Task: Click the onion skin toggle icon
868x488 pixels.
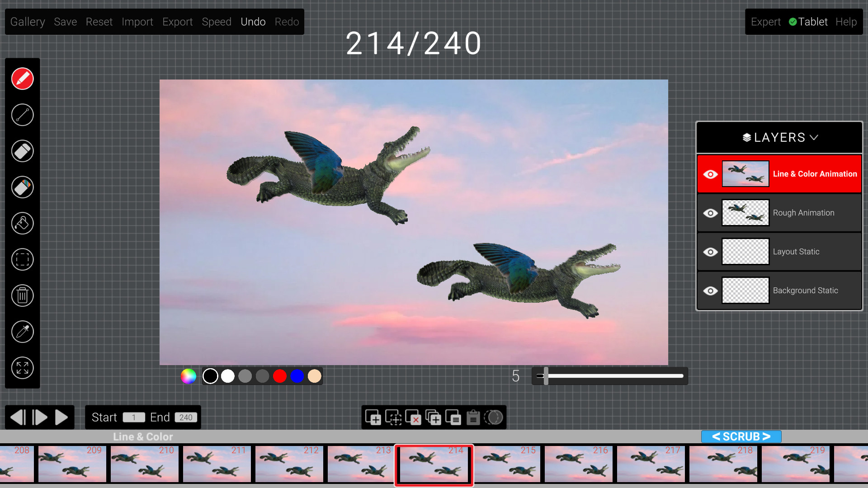Action: click(494, 417)
